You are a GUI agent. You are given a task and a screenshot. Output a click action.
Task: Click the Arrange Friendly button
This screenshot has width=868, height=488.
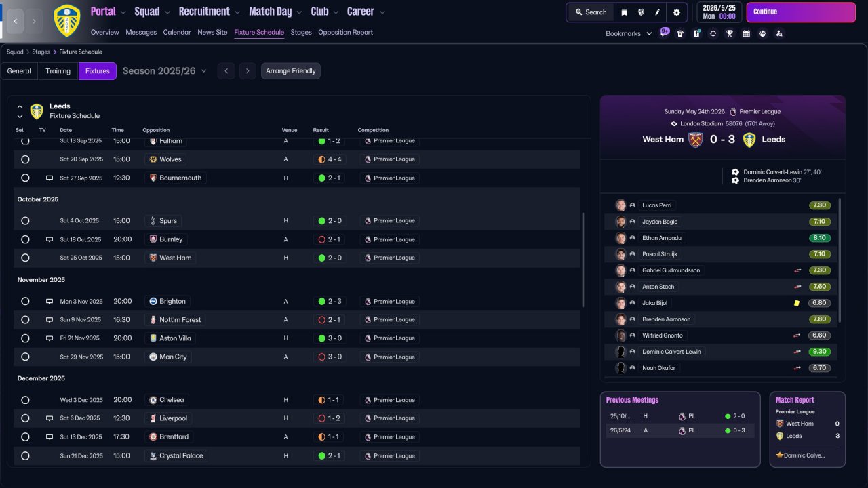[x=291, y=71]
